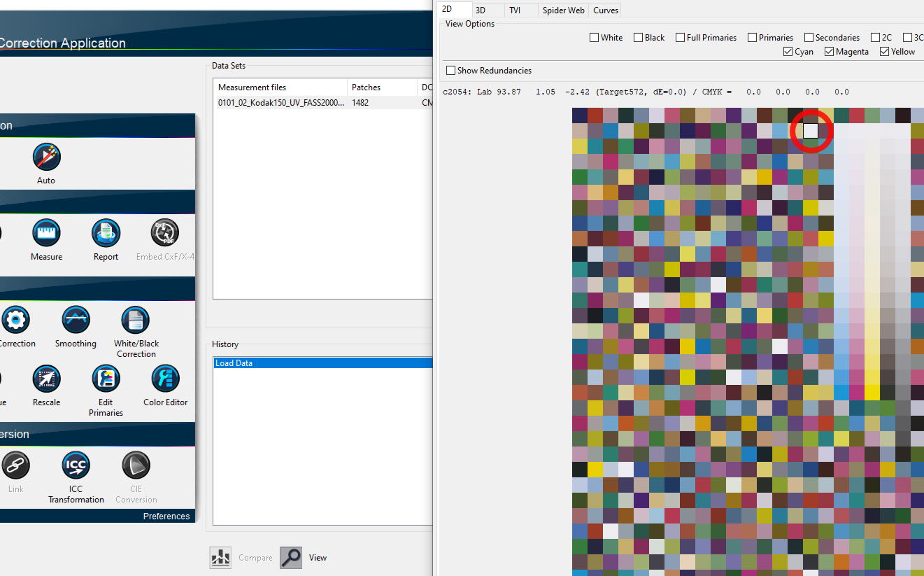Open the Curves tab
The width and height of the screenshot is (924, 576).
click(x=605, y=10)
